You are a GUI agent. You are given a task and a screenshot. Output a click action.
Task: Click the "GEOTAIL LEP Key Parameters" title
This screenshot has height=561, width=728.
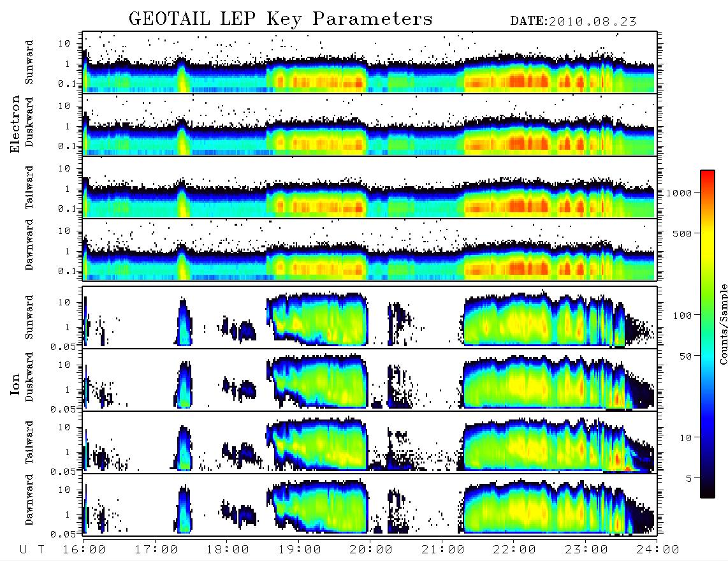click(x=280, y=20)
